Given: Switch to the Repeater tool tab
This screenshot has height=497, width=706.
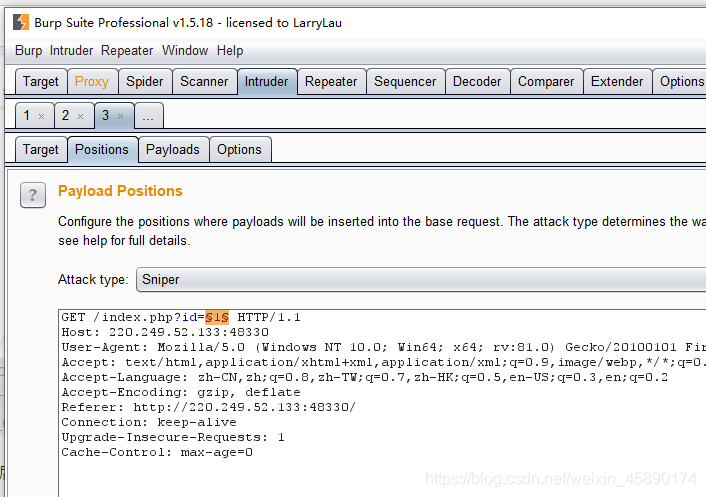Looking at the screenshot, I should tap(331, 81).
